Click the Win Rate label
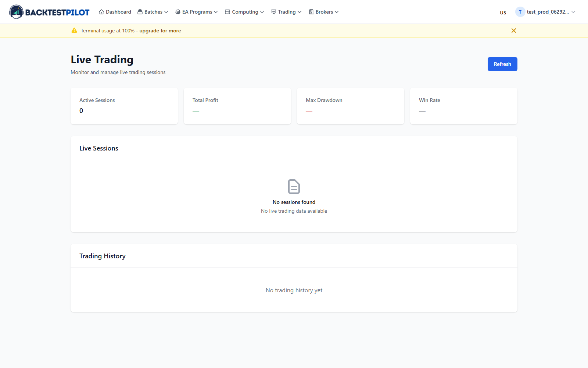Screen dimensions: 588x368 pos(430,100)
